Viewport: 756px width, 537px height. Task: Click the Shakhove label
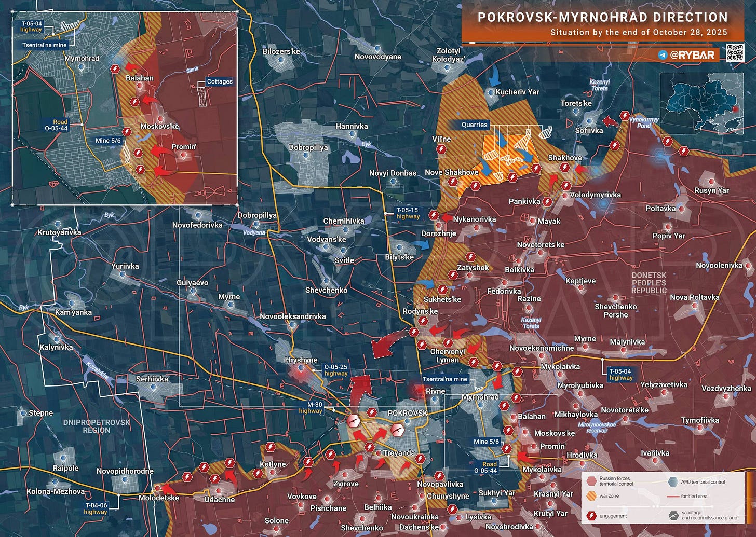[565, 158]
